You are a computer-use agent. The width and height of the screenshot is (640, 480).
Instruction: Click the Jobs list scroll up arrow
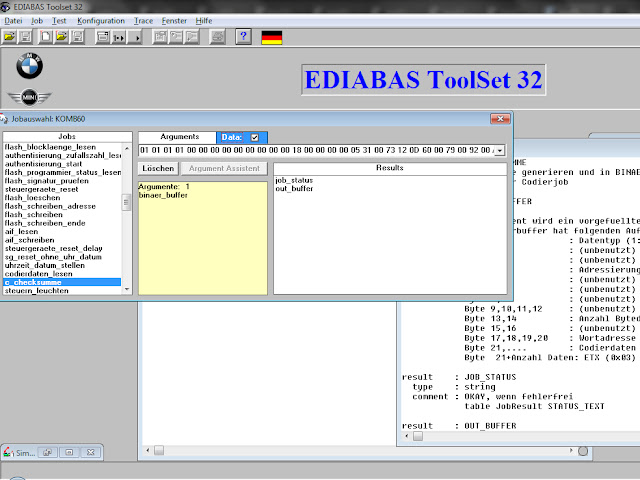pos(127,148)
